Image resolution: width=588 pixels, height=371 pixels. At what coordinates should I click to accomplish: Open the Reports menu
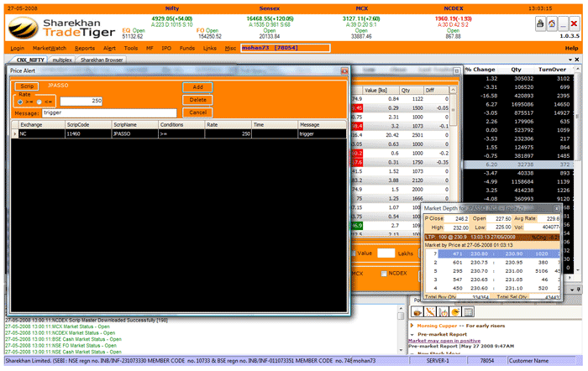(x=85, y=49)
